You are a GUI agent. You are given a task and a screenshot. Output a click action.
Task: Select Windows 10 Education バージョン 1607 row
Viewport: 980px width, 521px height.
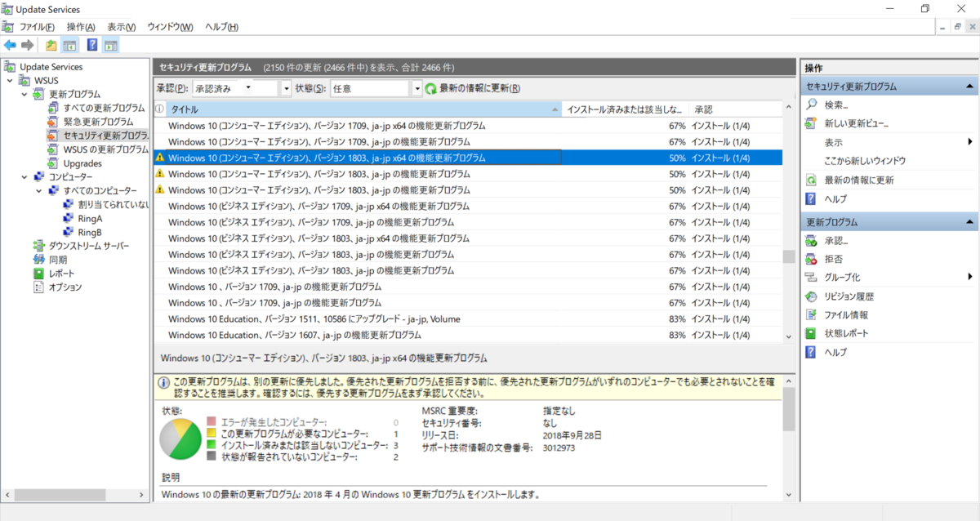click(468, 335)
